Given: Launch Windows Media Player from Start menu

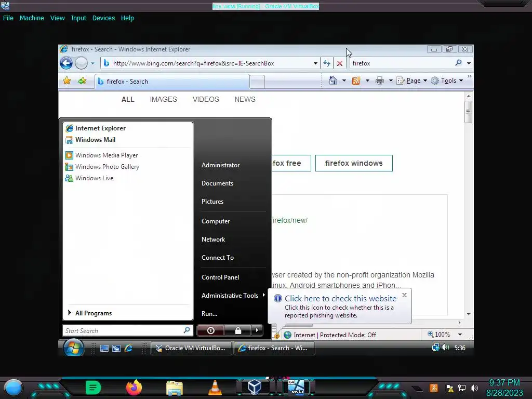Looking at the screenshot, I should click(x=128, y=155).
